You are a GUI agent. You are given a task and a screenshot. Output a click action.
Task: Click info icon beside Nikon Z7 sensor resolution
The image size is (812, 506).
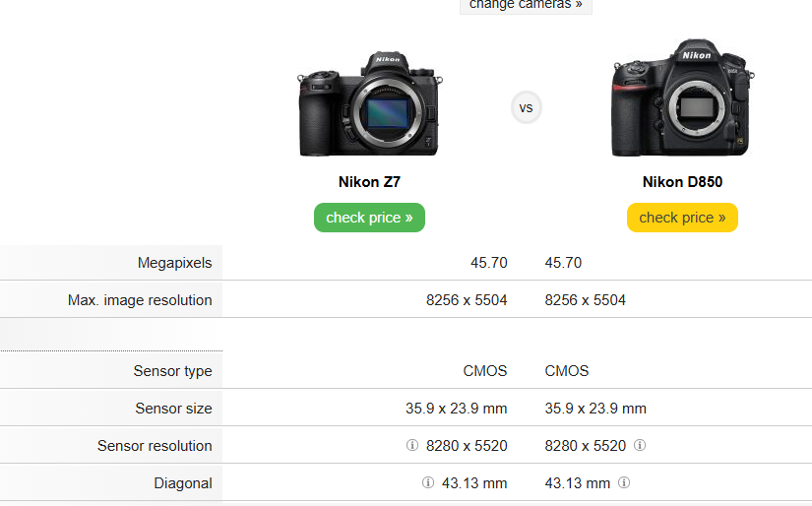pos(412,446)
